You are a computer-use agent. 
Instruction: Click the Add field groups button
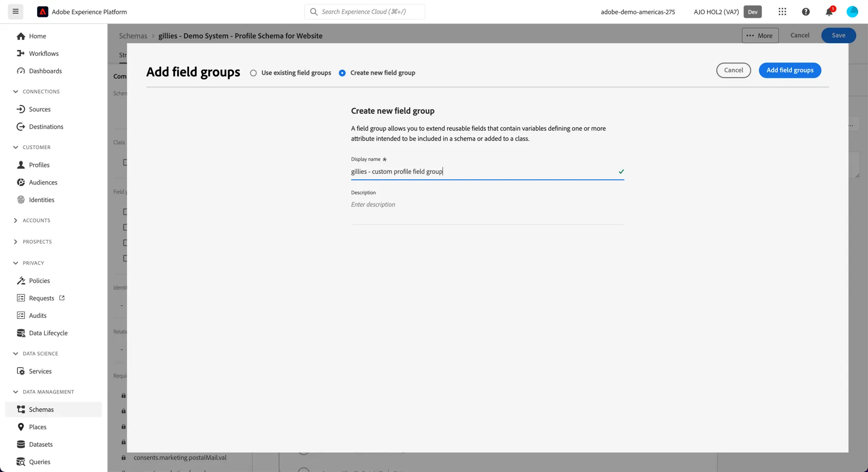[790, 70]
